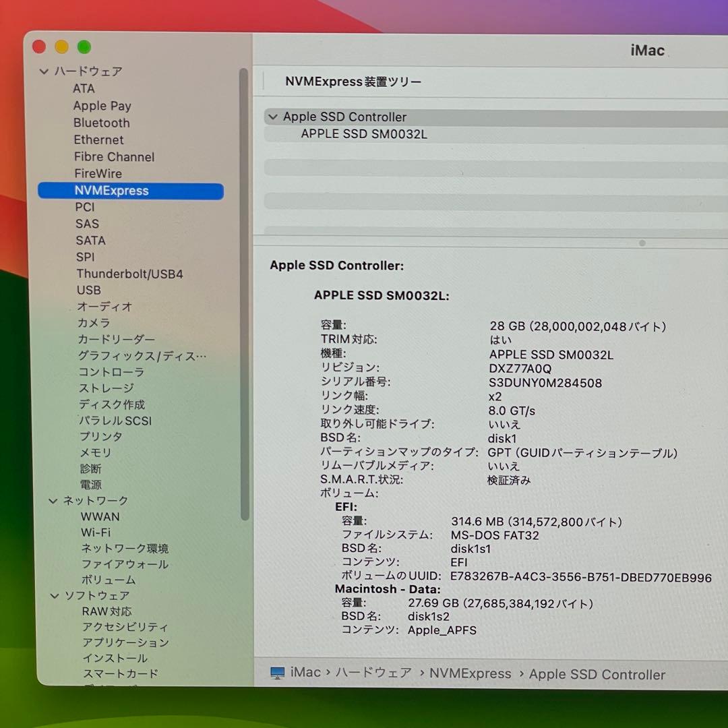Open the ストレージ section
The width and height of the screenshot is (728, 728).
point(104,388)
